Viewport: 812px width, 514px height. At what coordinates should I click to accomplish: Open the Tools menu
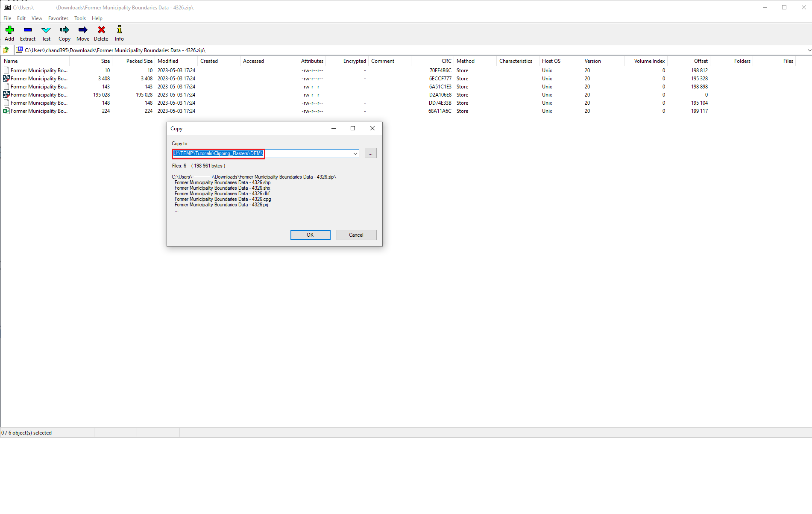coord(80,18)
